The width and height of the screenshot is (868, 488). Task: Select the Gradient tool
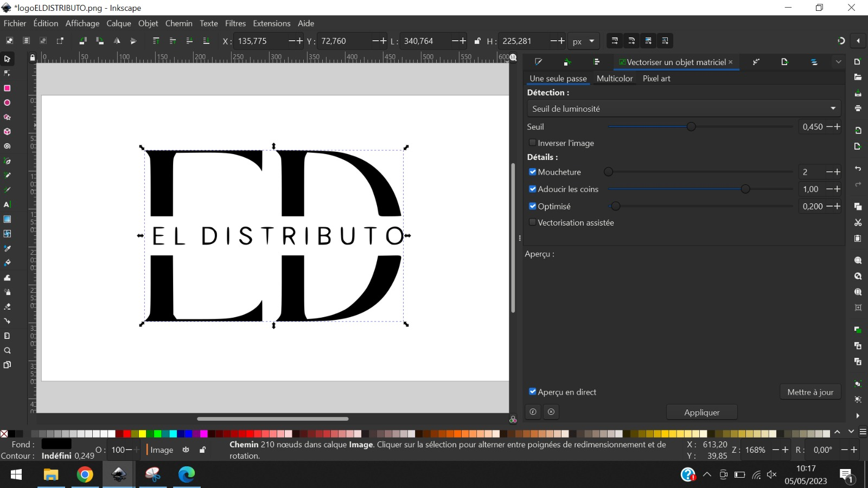pyautogui.click(x=7, y=219)
